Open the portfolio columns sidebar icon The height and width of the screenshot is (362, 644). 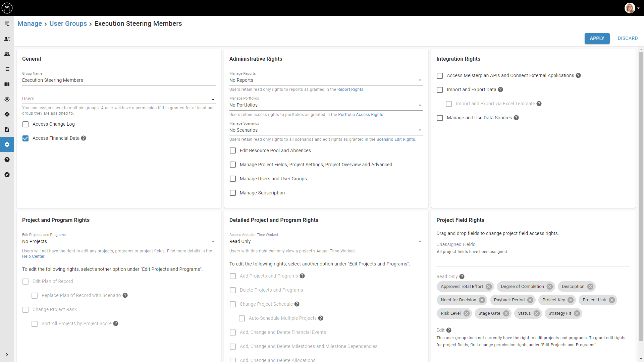coord(7,84)
